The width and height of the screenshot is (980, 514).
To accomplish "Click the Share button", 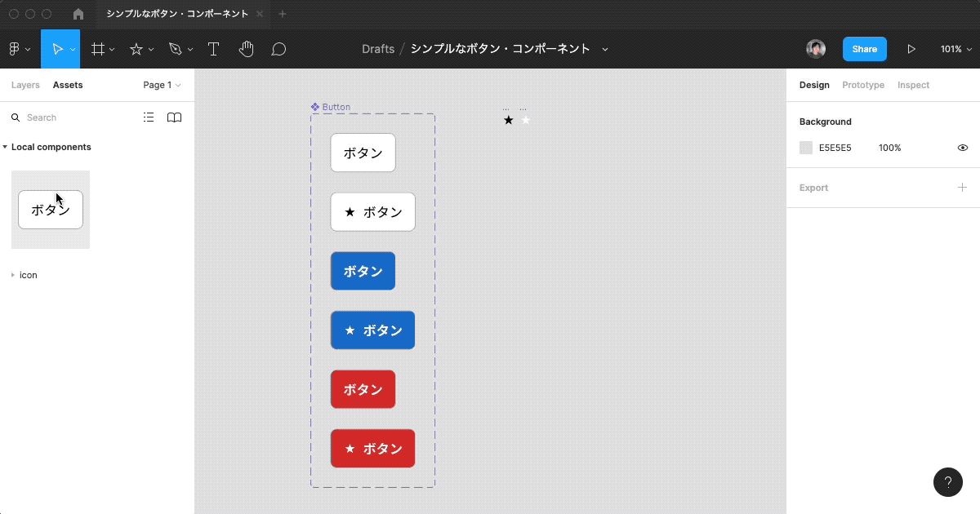I will [864, 49].
